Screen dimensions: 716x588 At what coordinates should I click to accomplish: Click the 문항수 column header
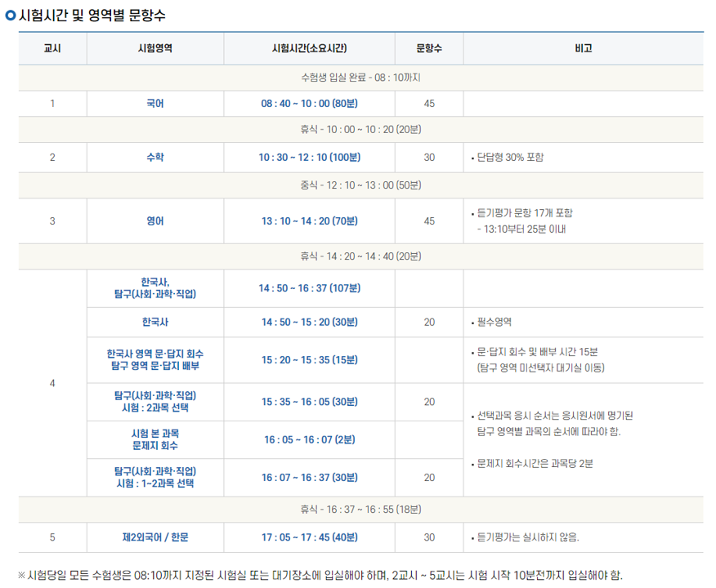tap(428, 48)
